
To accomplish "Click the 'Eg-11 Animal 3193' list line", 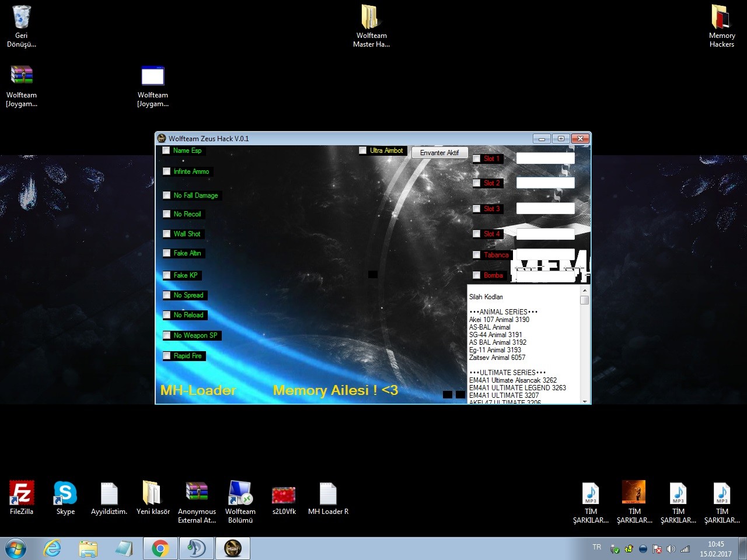I will (x=495, y=350).
